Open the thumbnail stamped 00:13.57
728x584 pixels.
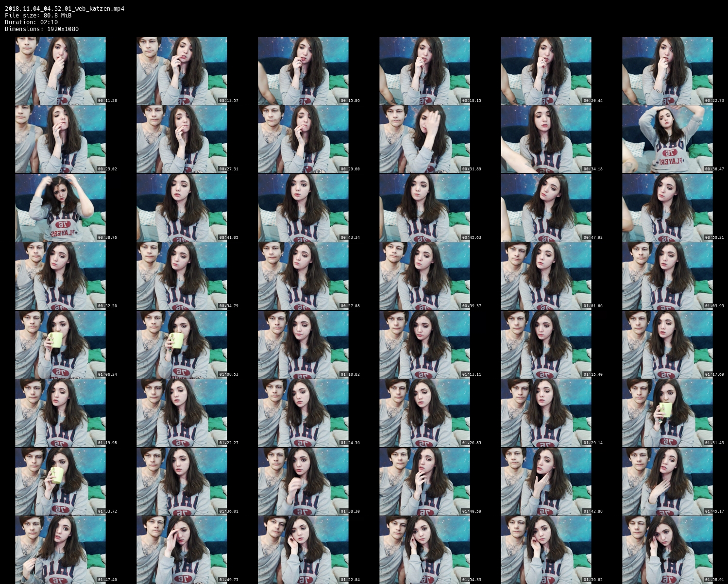click(182, 71)
